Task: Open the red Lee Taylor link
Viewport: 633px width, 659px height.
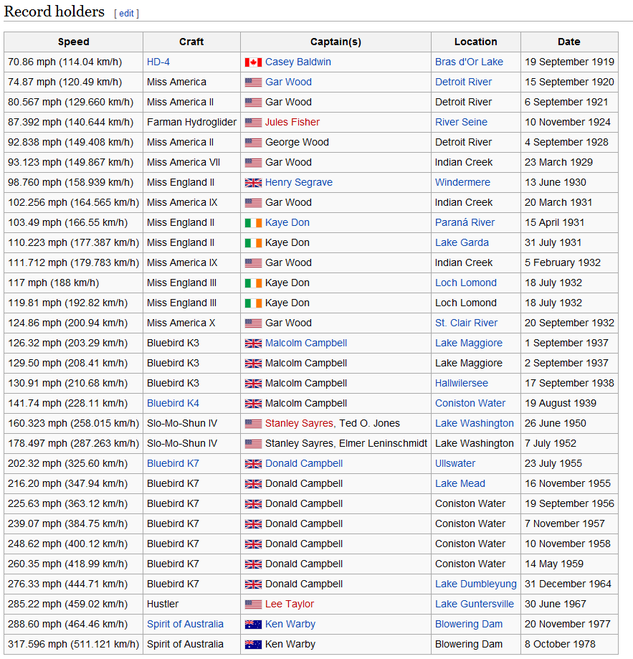Action: [x=290, y=604]
